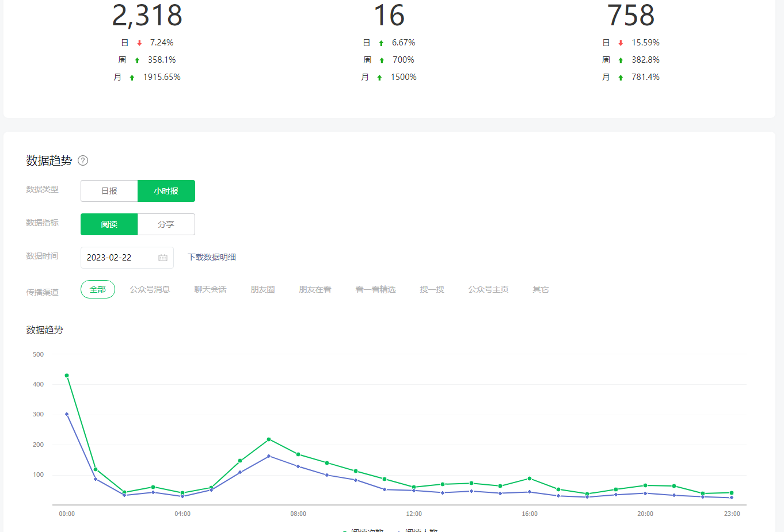This screenshot has width=784, height=532.
Task: Click the green up arrow beside 1915.65%
Action: tap(132, 78)
